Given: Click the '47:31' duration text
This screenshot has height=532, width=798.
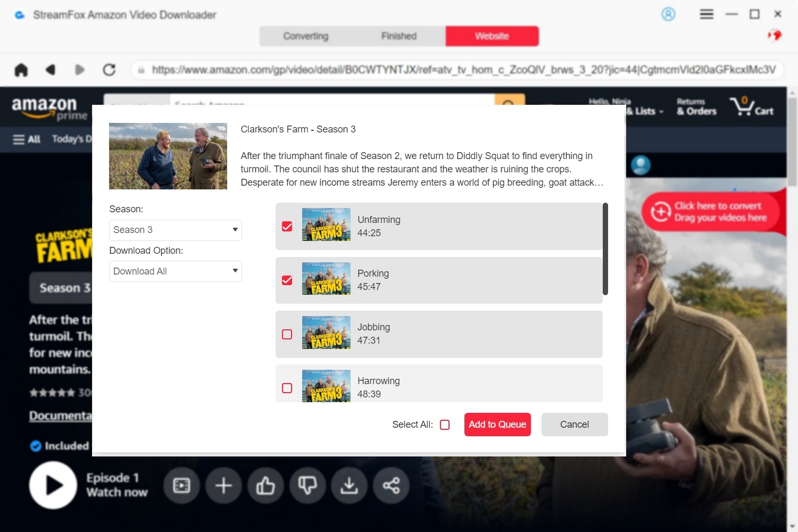Looking at the screenshot, I should (x=369, y=340).
